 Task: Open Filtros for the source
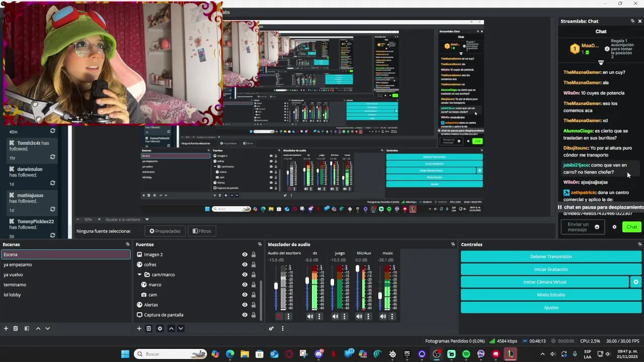click(x=202, y=231)
